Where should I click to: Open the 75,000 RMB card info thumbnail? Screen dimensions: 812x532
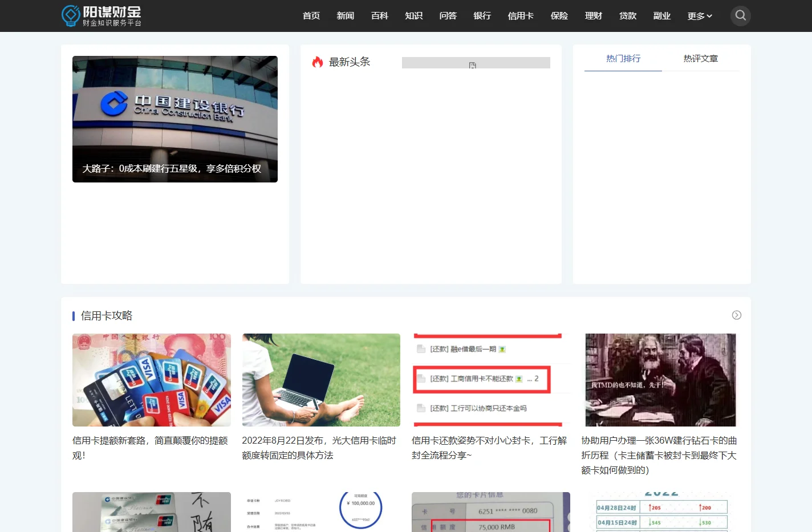click(x=491, y=512)
